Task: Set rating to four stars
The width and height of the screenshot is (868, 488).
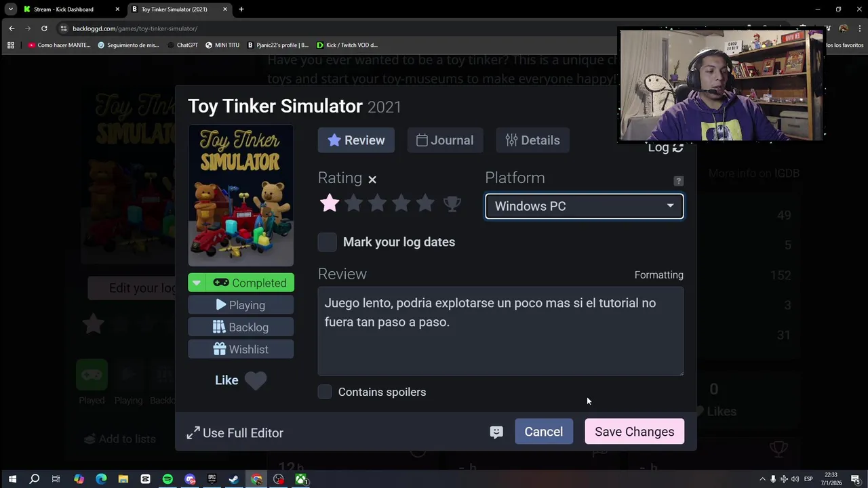Action: [401, 203]
